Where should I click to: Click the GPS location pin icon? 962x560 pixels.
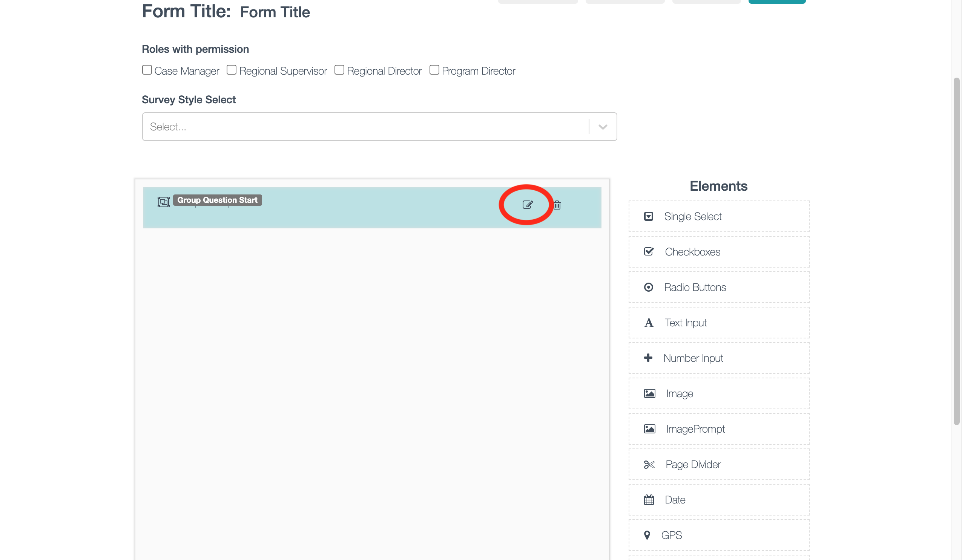tap(647, 535)
